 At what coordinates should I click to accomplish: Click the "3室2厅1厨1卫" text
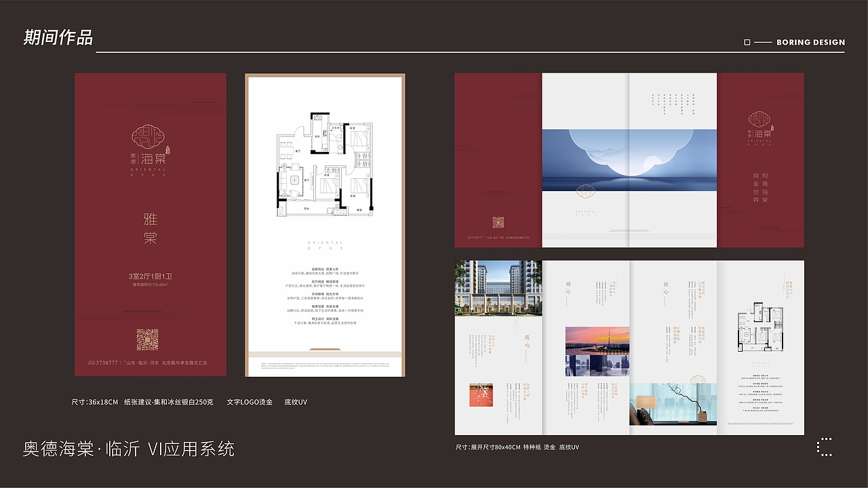151,277
